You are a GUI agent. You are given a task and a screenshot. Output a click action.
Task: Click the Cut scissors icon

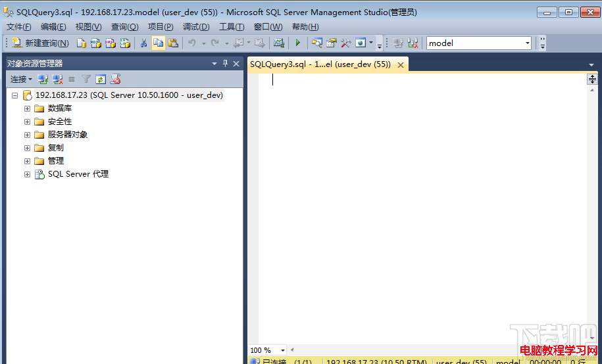point(143,43)
